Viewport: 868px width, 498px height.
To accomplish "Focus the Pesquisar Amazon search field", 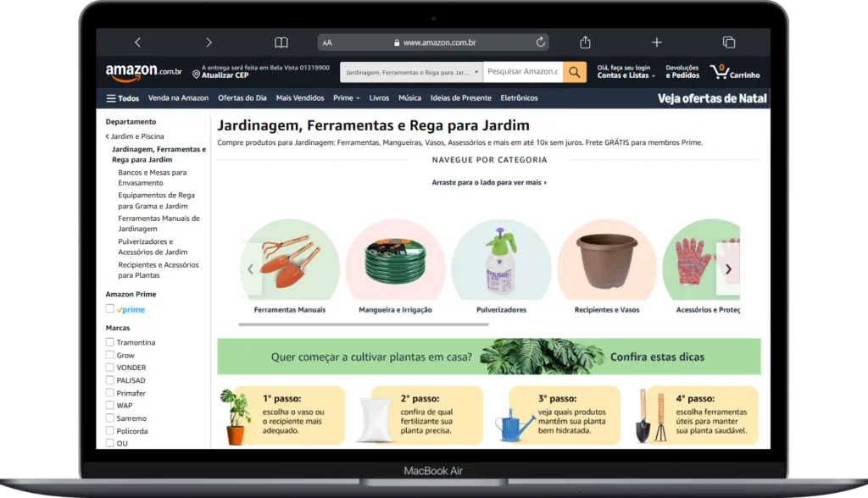I will click(x=522, y=72).
